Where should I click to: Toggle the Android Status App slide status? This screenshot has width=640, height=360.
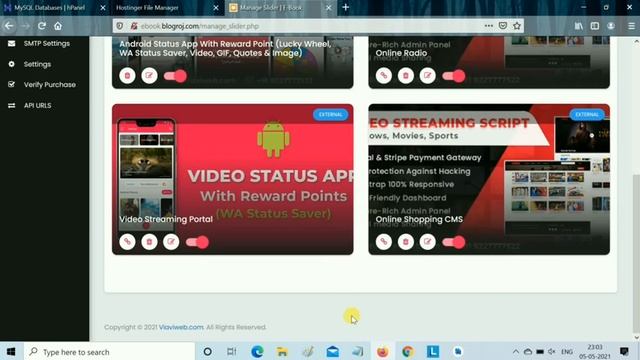tap(176, 76)
